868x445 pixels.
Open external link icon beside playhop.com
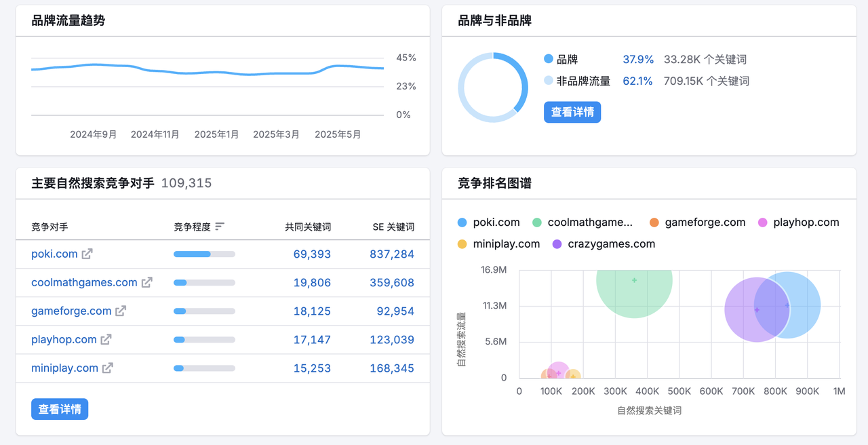(106, 340)
